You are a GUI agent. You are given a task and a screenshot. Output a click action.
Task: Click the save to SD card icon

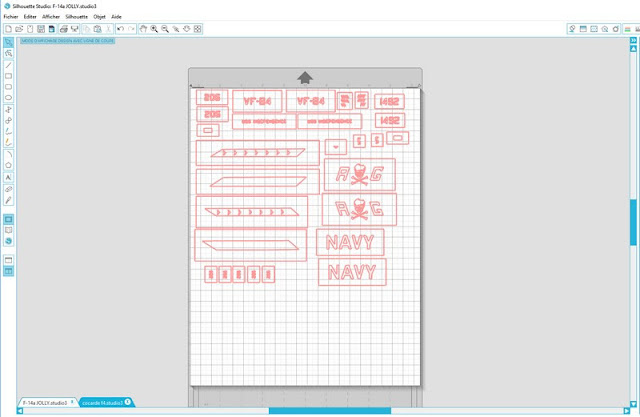51,29
